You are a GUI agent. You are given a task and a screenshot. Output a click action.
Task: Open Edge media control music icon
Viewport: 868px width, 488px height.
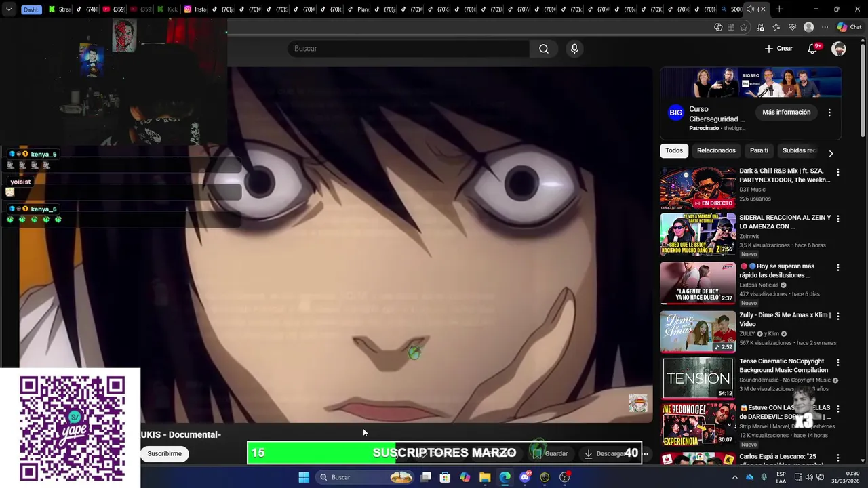click(x=760, y=27)
